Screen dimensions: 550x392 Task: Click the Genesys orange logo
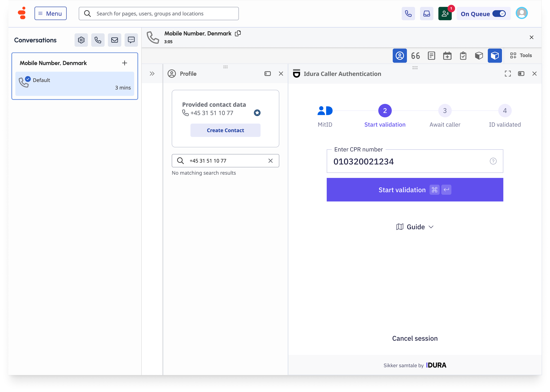coord(22,13)
